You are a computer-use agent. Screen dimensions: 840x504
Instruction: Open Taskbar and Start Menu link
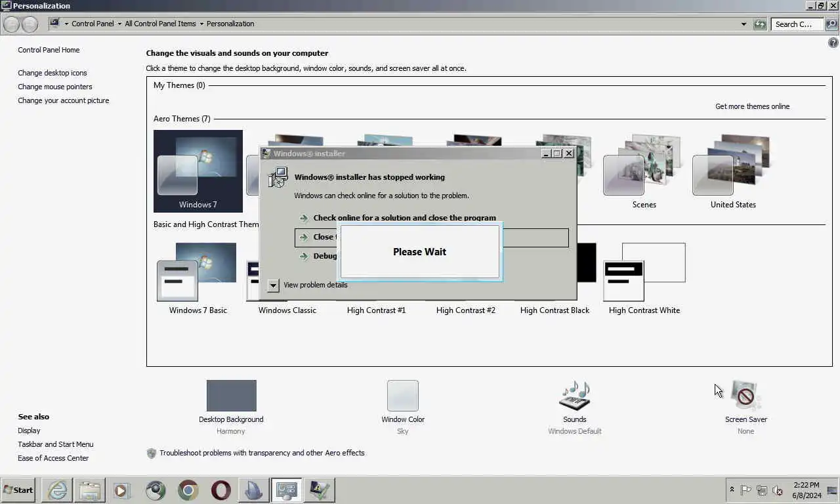point(56,444)
